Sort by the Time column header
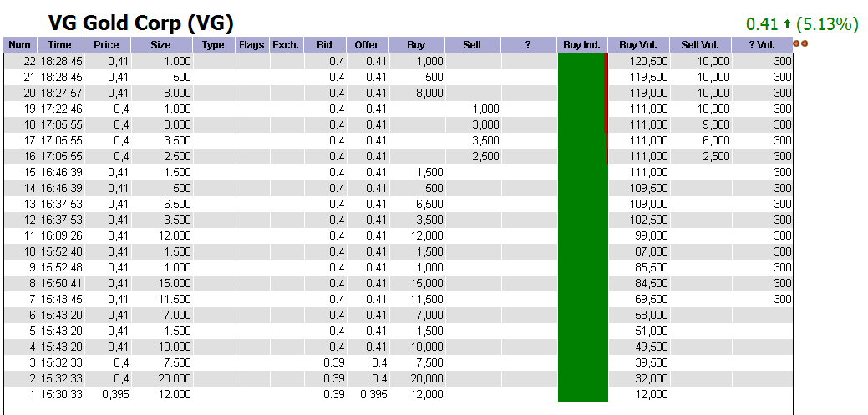This screenshot has height=415, width=868. [x=60, y=45]
